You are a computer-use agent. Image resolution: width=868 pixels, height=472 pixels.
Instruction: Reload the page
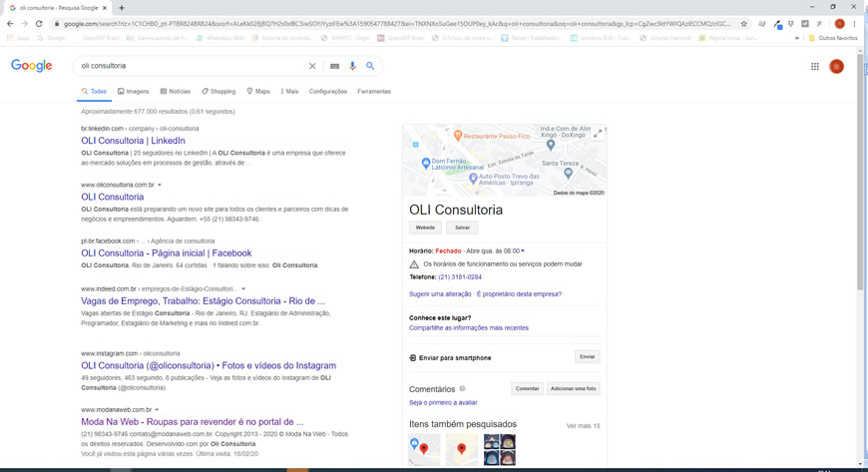pyautogui.click(x=39, y=24)
